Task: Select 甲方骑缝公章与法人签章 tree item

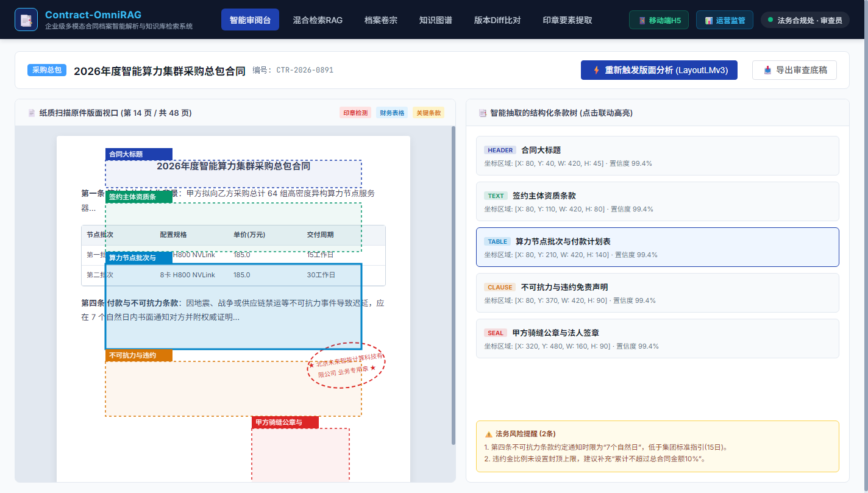Action: tap(658, 339)
